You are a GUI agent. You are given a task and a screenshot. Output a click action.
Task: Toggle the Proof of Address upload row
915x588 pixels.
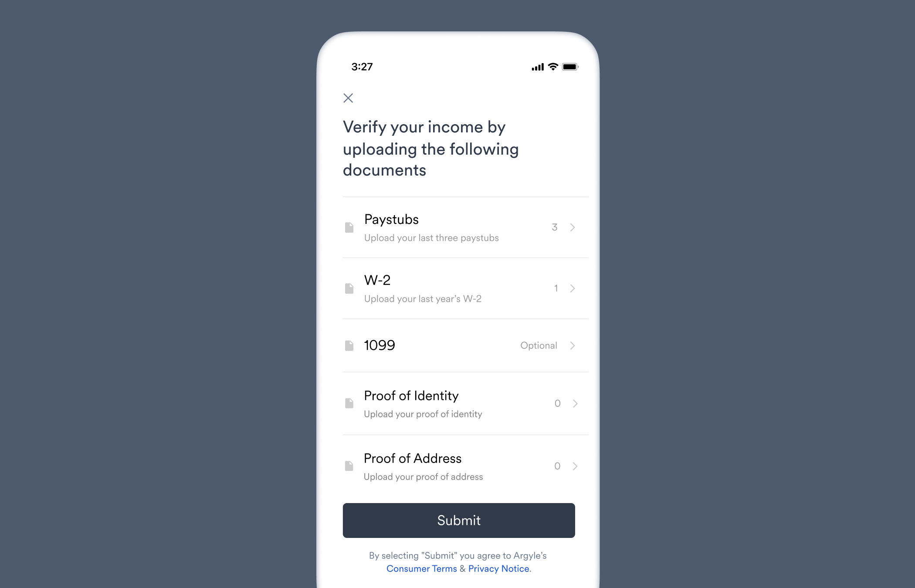(x=457, y=466)
